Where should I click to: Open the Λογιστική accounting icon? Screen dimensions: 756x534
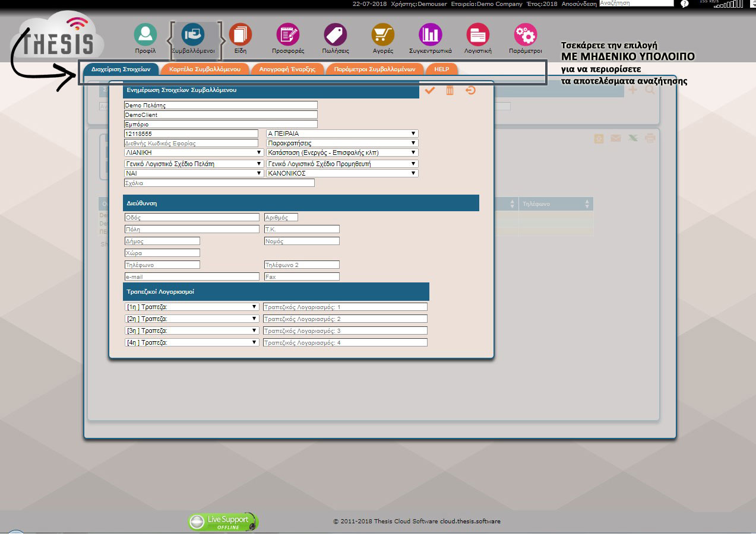478,35
